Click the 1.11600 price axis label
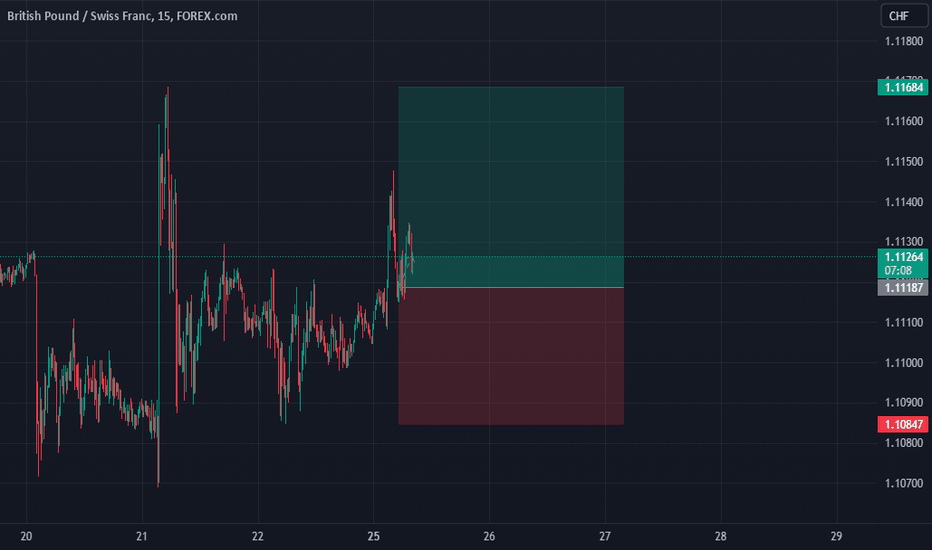 (x=903, y=121)
